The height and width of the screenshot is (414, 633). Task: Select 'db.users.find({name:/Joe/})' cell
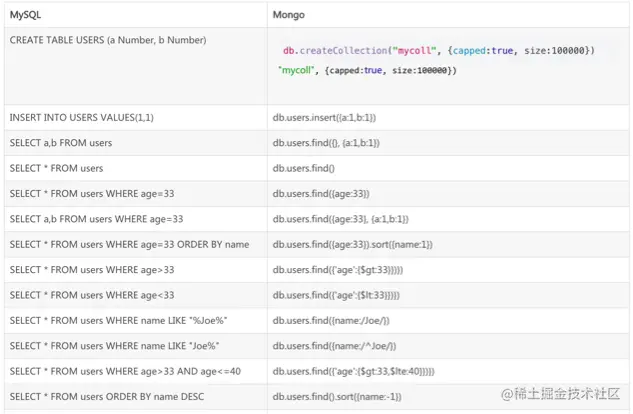pos(448,321)
